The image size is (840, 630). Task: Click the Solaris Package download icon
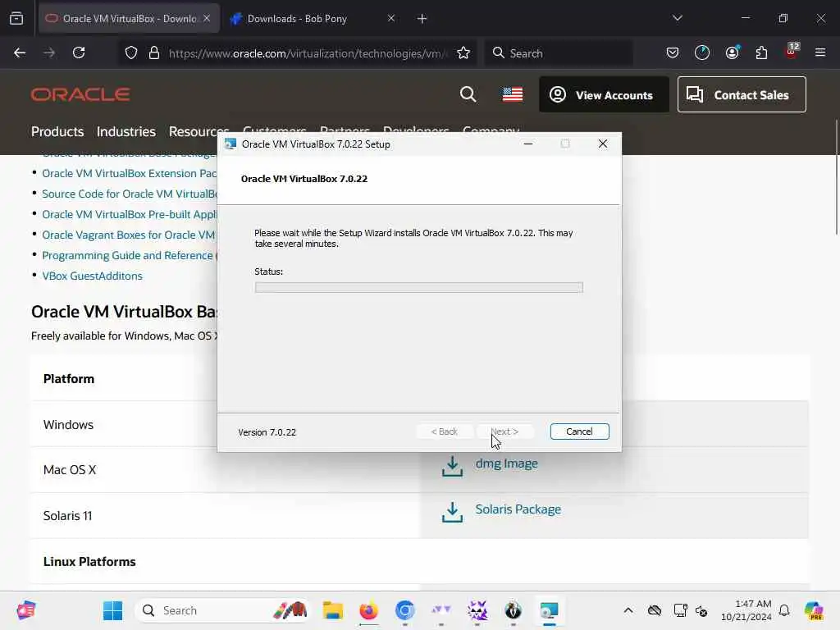452,512
